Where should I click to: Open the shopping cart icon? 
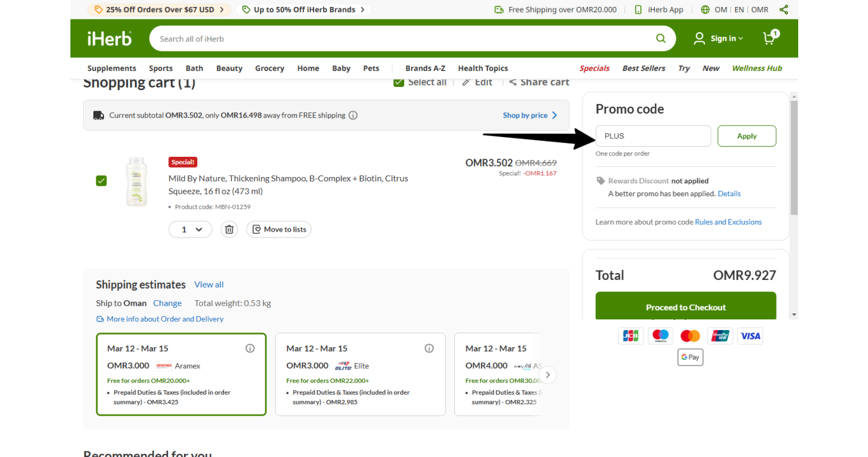(x=770, y=37)
